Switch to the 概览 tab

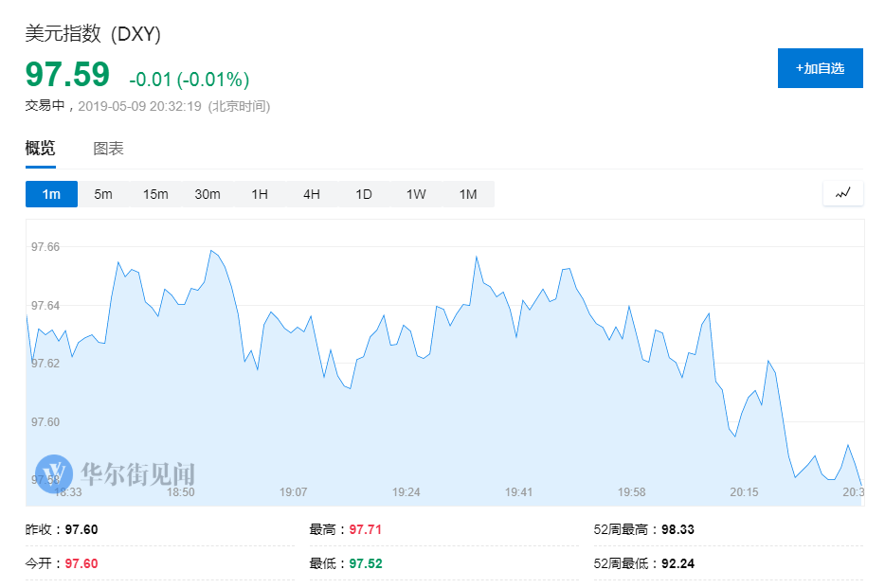pos(40,149)
